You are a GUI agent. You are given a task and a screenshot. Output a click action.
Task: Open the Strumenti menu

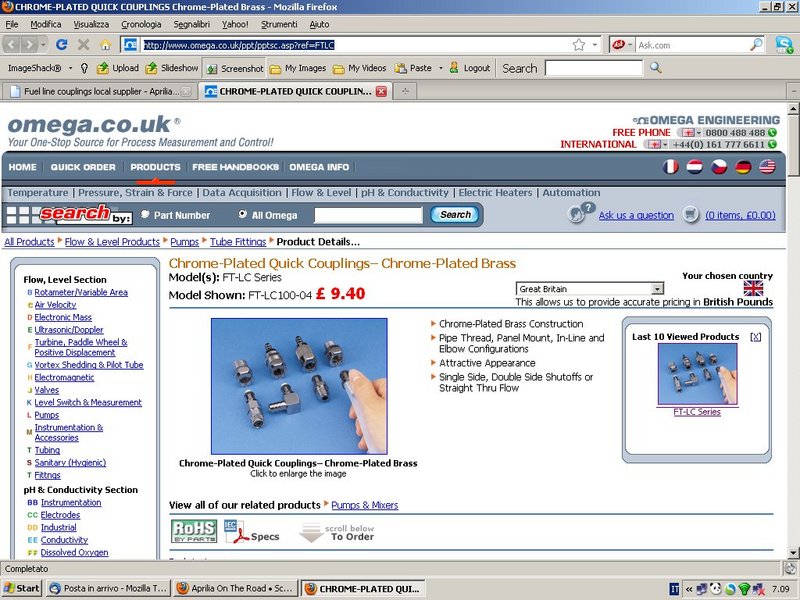pyautogui.click(x=279, y=24)
